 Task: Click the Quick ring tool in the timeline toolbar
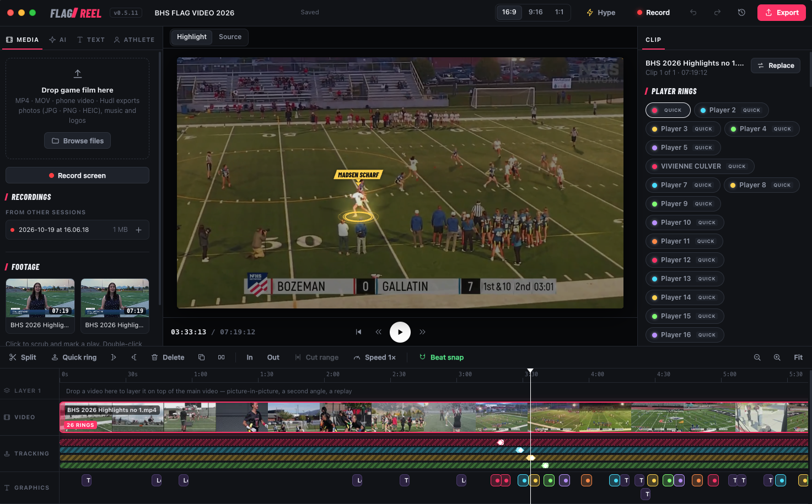point(74,357)
